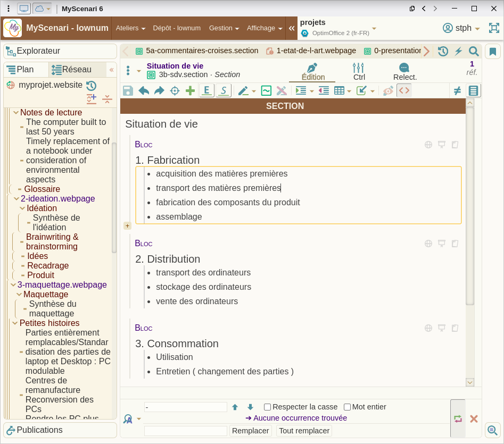
Task: Check the Mot entier option
Action: (x=348, y=407)
